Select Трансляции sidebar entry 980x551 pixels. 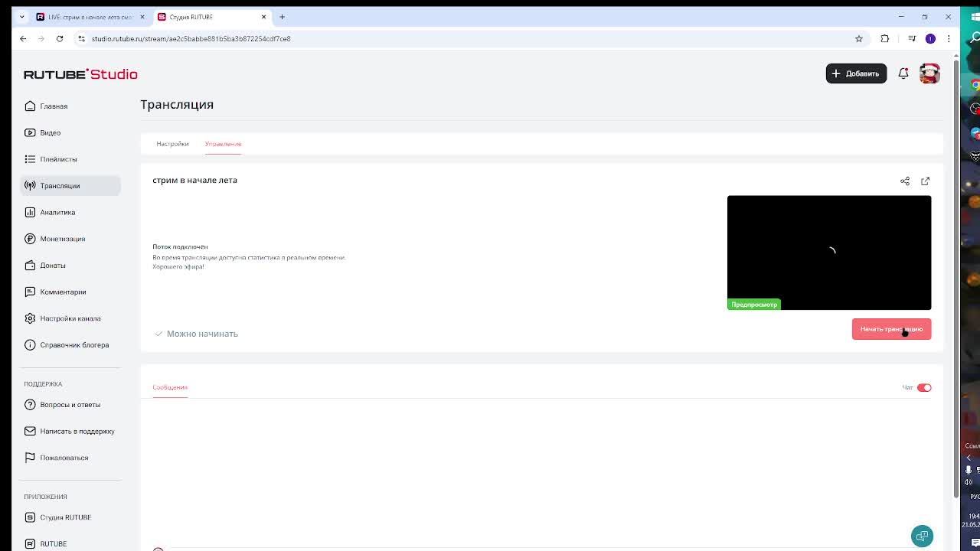click(70, 186)
